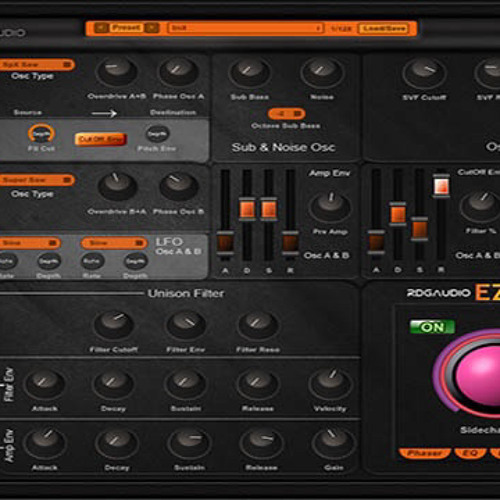Click the Pitch Env depth knob
The width and height of the screenshot is (500, 500).
click(157, 134)
